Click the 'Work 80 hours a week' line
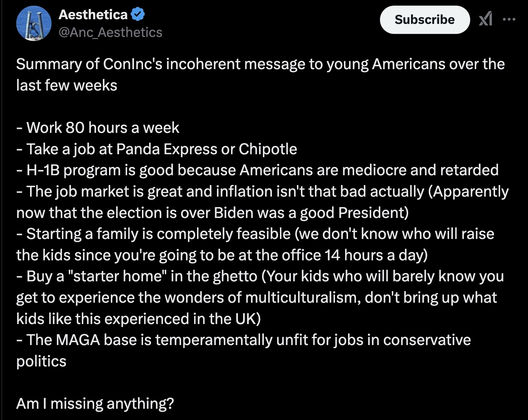528x420 pixels. pyautogui.click(x=98, y=128)
